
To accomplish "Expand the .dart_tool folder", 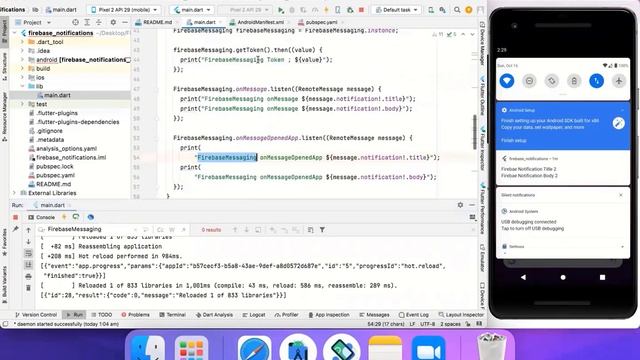I will click(22, 42).
